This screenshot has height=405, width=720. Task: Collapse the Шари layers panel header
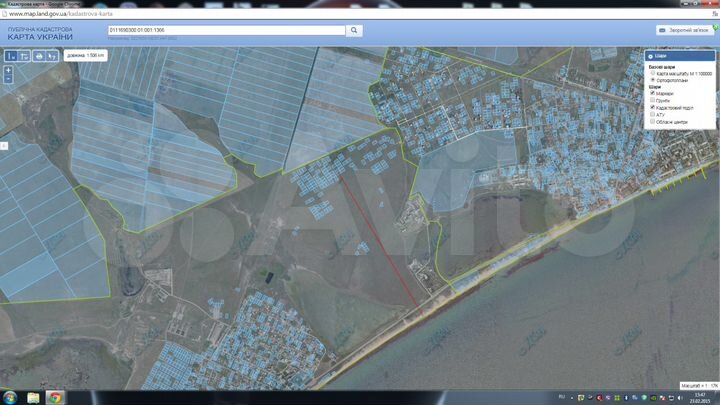tap(680, 56)
